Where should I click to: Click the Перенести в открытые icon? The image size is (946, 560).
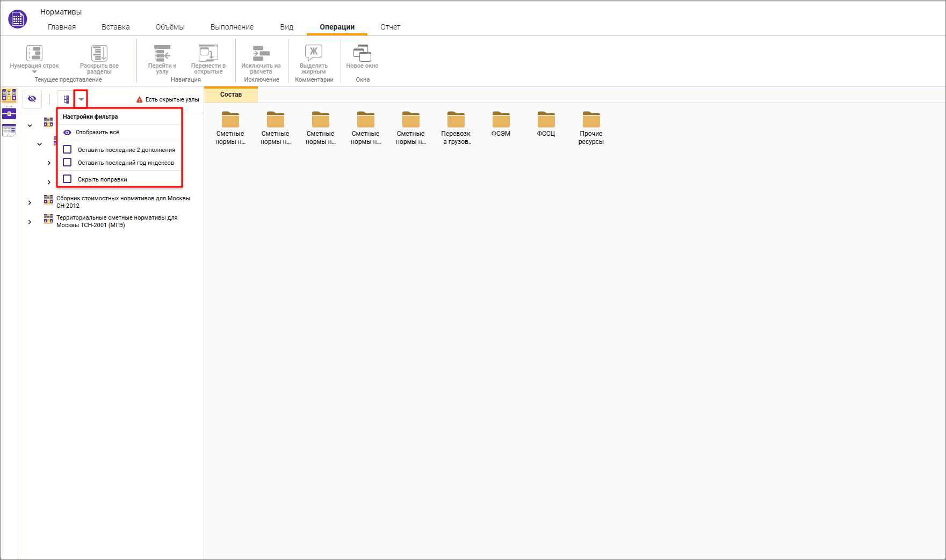208,54
